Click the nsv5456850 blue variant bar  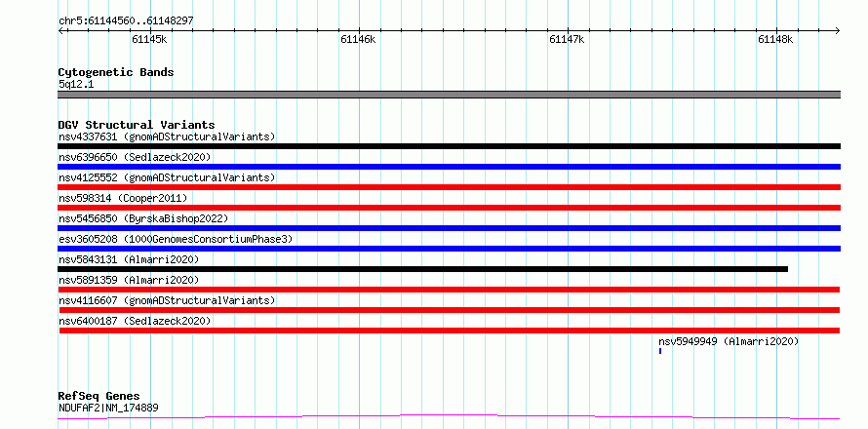[449, 228]
